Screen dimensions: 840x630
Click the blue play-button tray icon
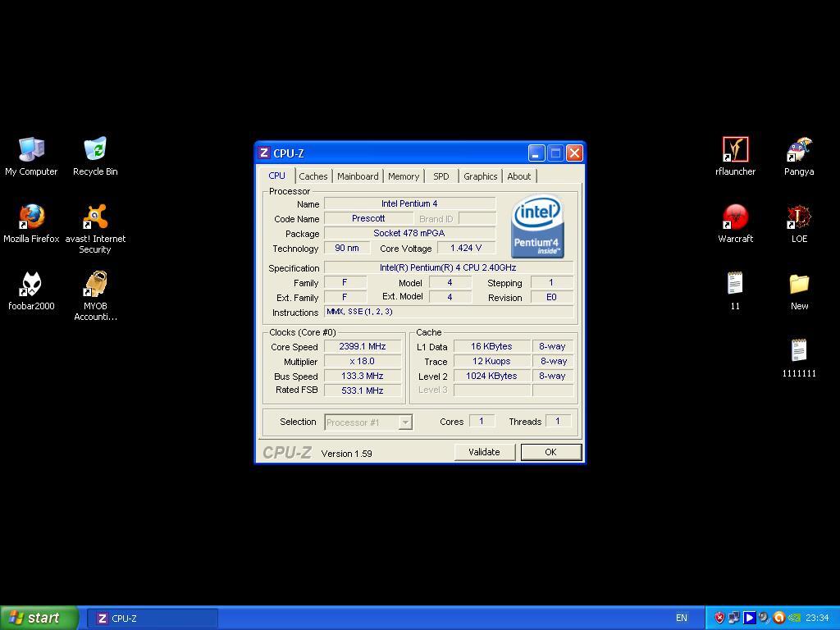click(x=749, y=619)
